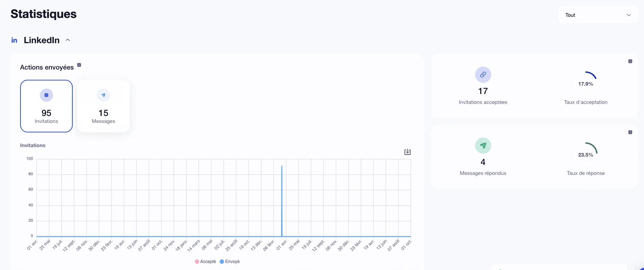The width and height of the screenshot is (644, 270).
Task: Toggle the Envoyé legend series
Action: tap(230, 262)
